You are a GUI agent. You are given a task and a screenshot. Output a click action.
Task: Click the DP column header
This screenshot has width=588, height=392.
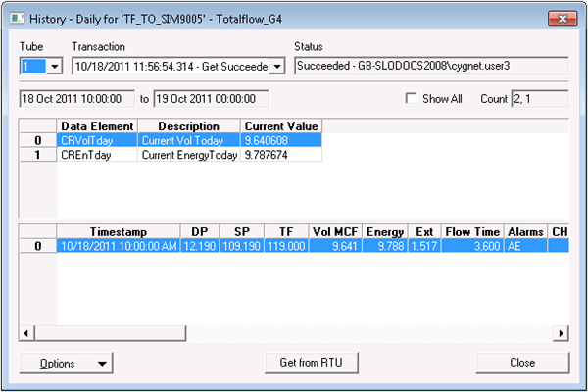[200, 232]
